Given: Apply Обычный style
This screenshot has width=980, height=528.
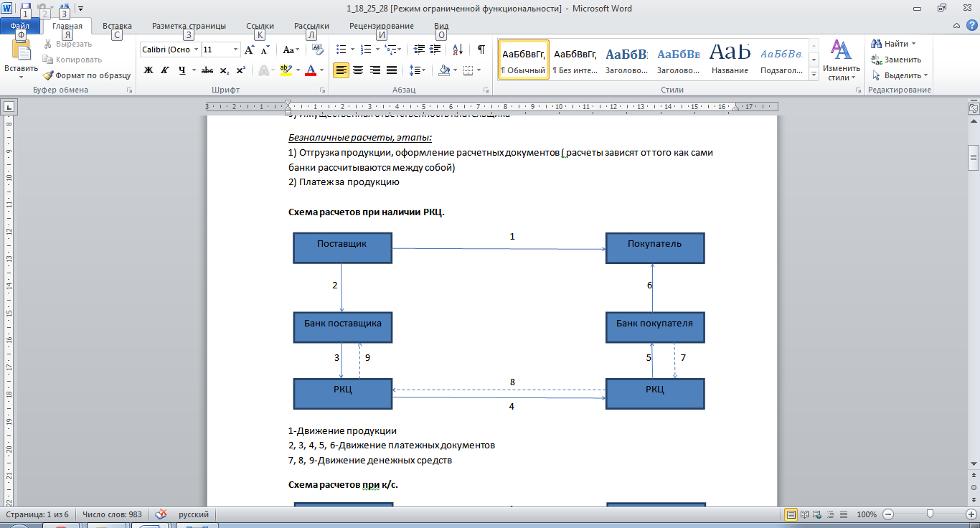Looking at the screenshot, I should point(523,60).
